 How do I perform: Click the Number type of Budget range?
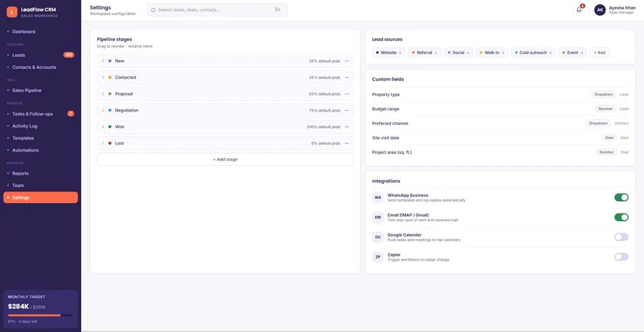[x=606, y=109]
